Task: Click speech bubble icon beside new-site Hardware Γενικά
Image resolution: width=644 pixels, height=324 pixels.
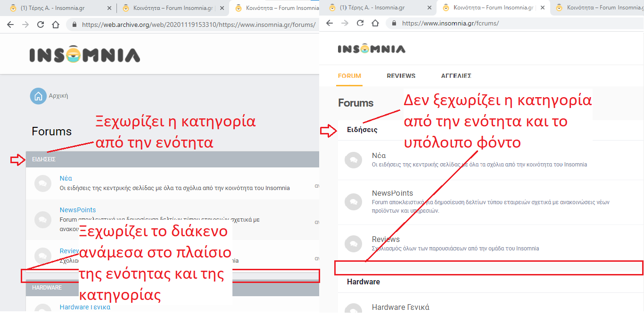Action: coord(353,309)
